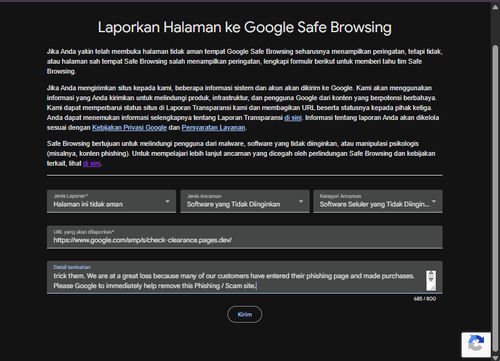This screenshot has height=361, width=500.
Task: Follow the Laporan Transparansi 'di sini' link
Action: click(x=293, y=118)
